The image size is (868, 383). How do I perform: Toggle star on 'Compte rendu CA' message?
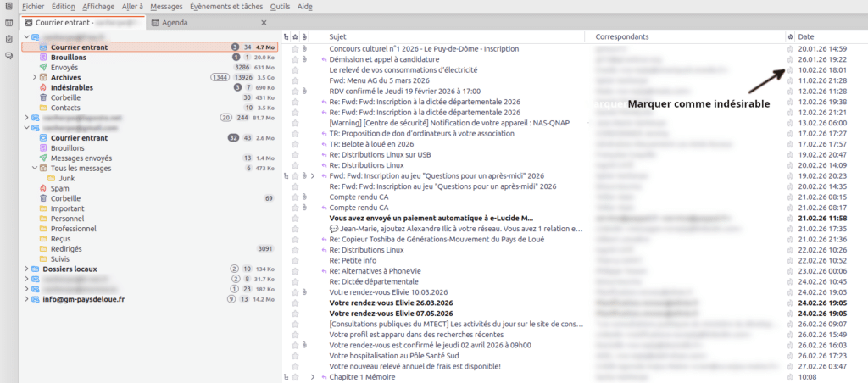[x=295, y=197]
